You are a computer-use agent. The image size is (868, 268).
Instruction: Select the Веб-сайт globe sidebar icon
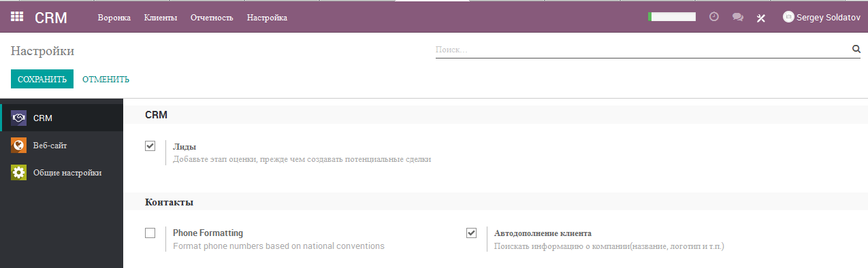coord(19,146)
